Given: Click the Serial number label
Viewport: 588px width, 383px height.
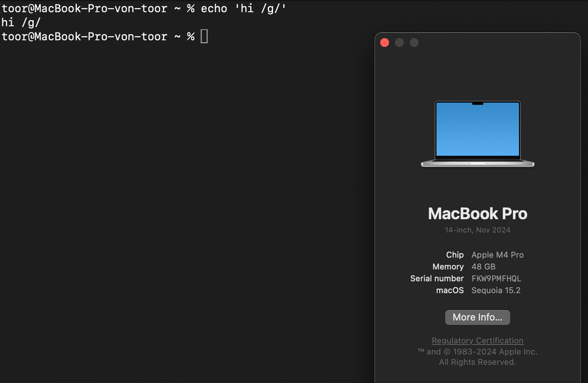Looking at the screenshot, I should pyautogui.click(x=436, y=279).
